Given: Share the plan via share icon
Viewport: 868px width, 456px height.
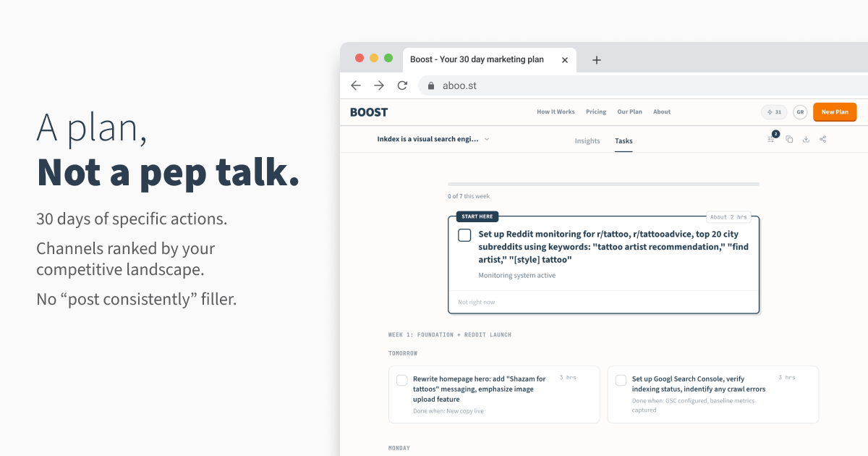Looking at the screenshot, I should tap(822, 139).
